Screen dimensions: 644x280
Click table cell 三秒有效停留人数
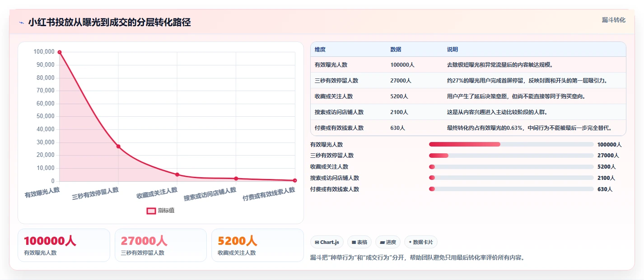pyautogui.click(x=336, y=81)
